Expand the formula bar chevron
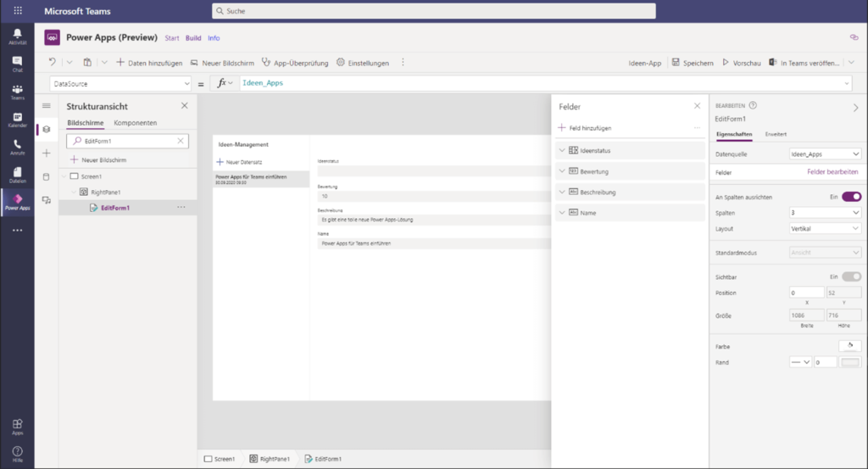Image resolution: width=868 pixels, height=469 pixels. (847, 84)
